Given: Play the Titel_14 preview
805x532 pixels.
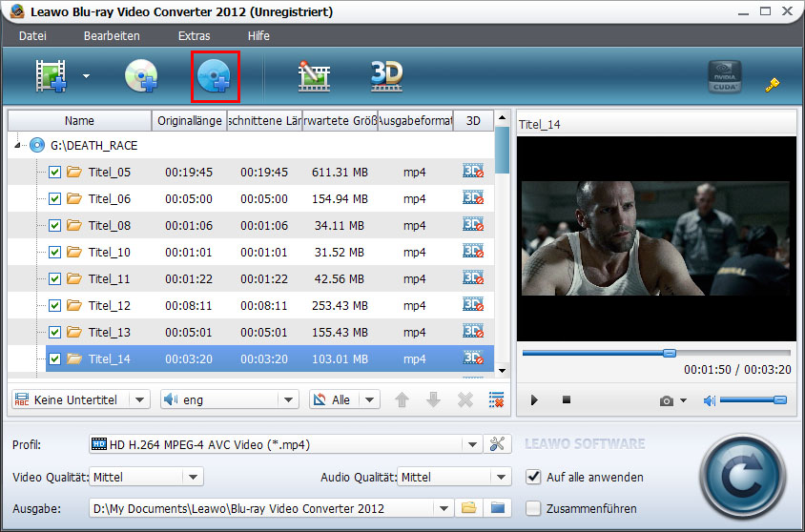Looking at the screenshot, I should pos(534,400).
